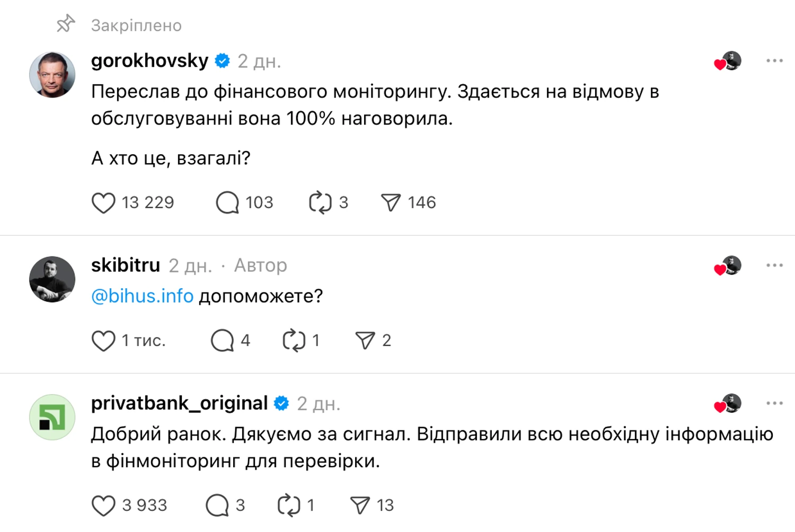Open more options menu on skibitru's reply
Screen dimensions: 795x532
[x=774, y=265]
